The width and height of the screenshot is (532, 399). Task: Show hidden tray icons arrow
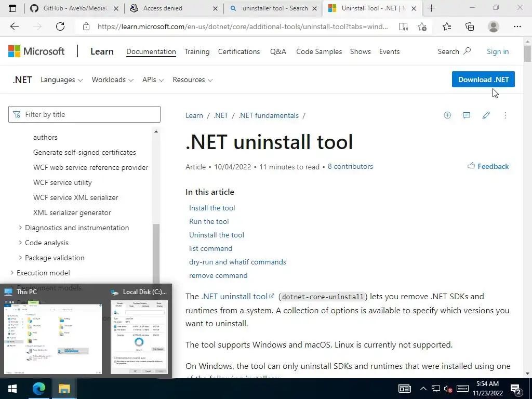[x=423, y=389]
